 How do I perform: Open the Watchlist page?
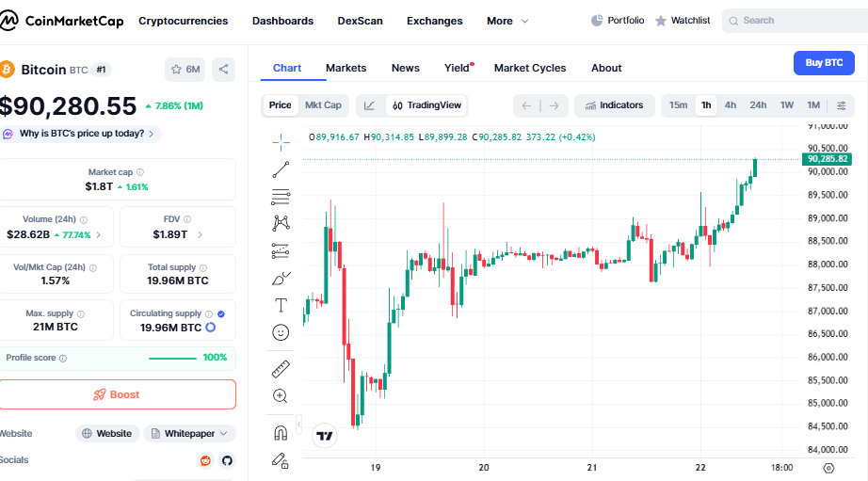pos(683,21)
